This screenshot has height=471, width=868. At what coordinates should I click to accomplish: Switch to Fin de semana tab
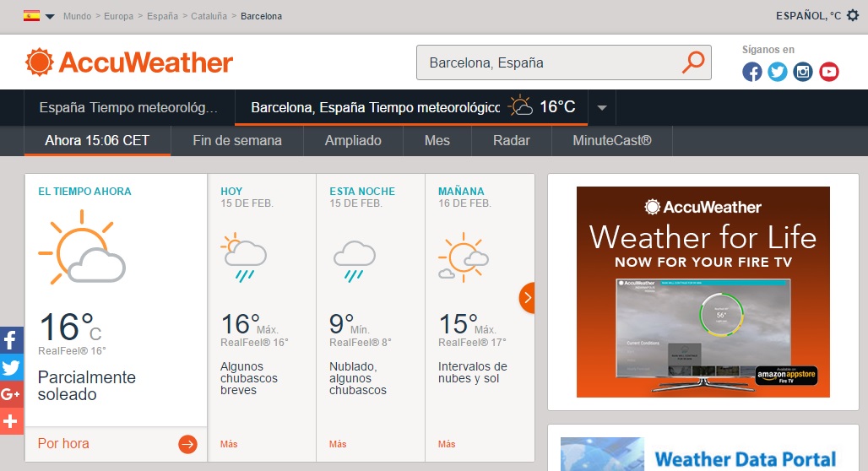point(237,141)
